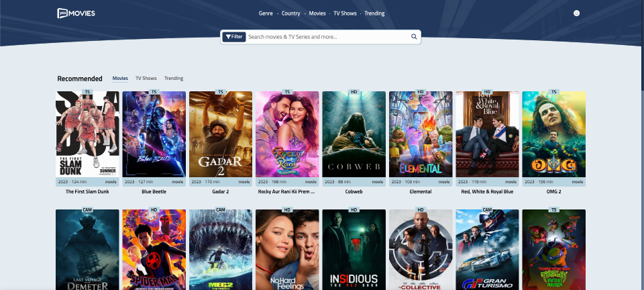Screen dimensions: 644x290
Task: Open Red, White & Royal Blue poster
Action: pos(487,134)
